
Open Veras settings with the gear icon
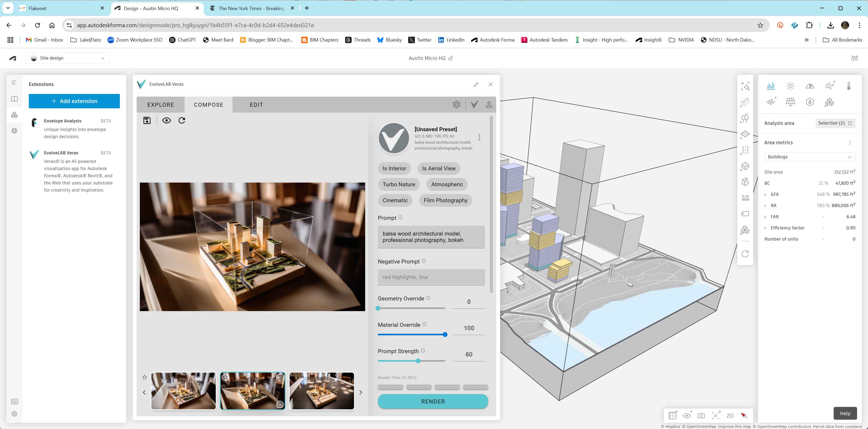[457, 104]
